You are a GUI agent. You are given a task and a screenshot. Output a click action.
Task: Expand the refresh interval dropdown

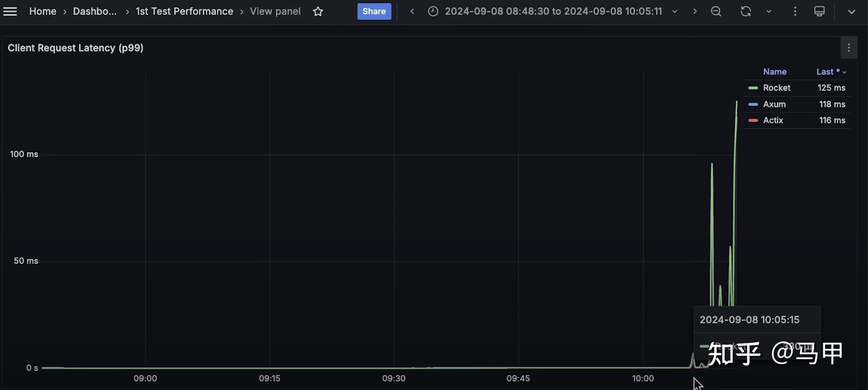coord(769,12)
